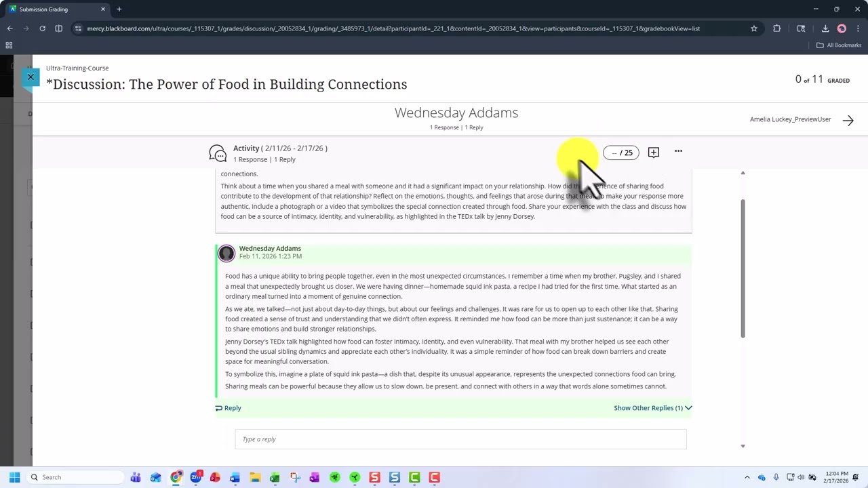
Task: Open Windows Start menu
Action: click(14, 477)
